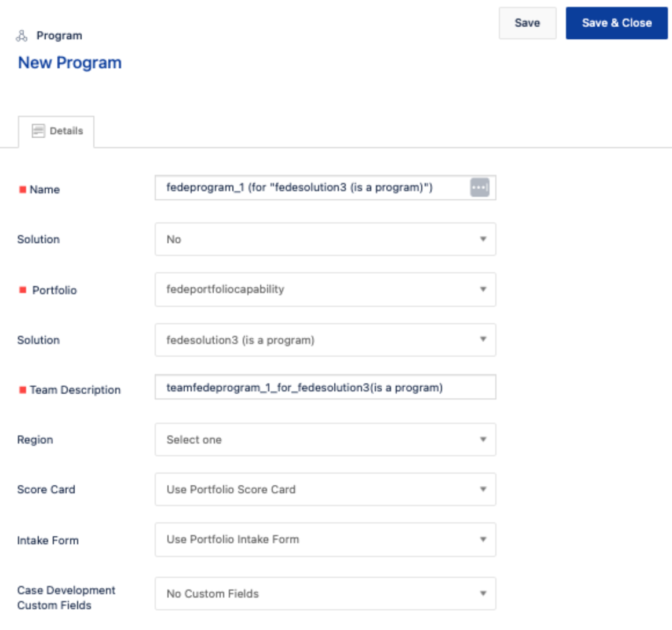Open the Portfolio dropdown

pyautogui.click(x=326, y=290)
